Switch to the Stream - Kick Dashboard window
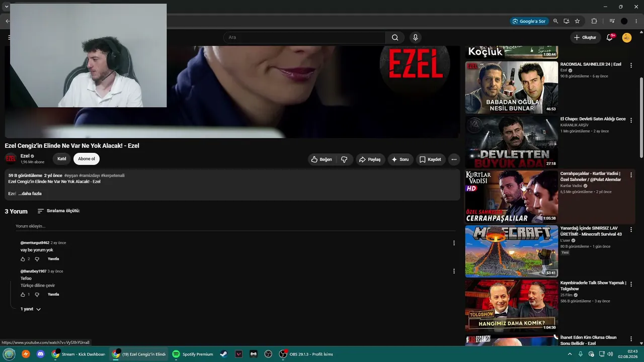644x362 pixels. coord(78,354)
